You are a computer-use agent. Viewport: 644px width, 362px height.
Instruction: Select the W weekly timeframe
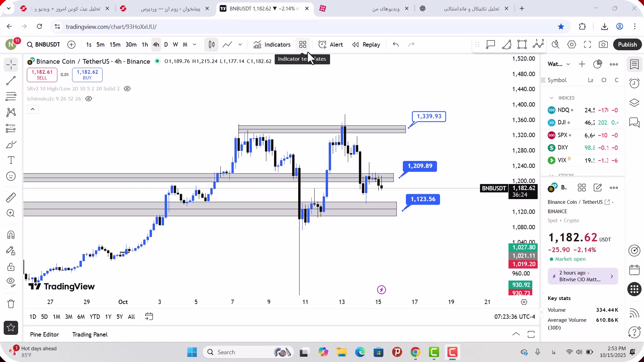click(x=175, y=45)
